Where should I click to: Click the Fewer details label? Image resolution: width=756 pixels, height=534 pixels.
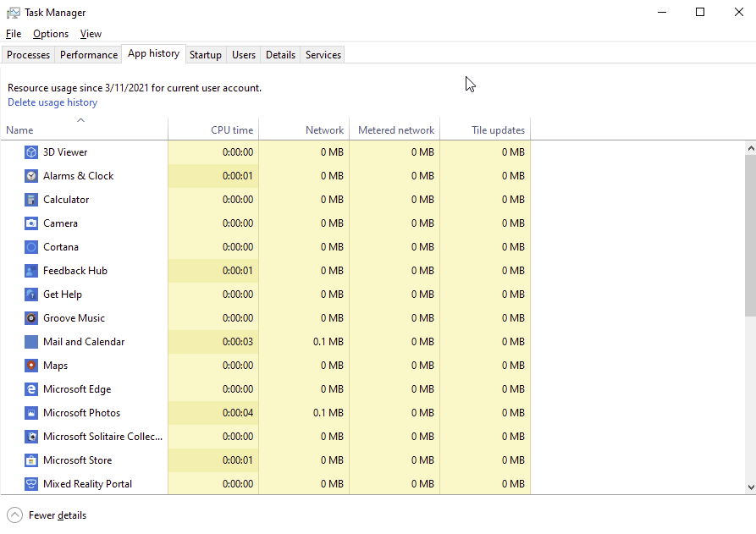[x=58, y=515]
